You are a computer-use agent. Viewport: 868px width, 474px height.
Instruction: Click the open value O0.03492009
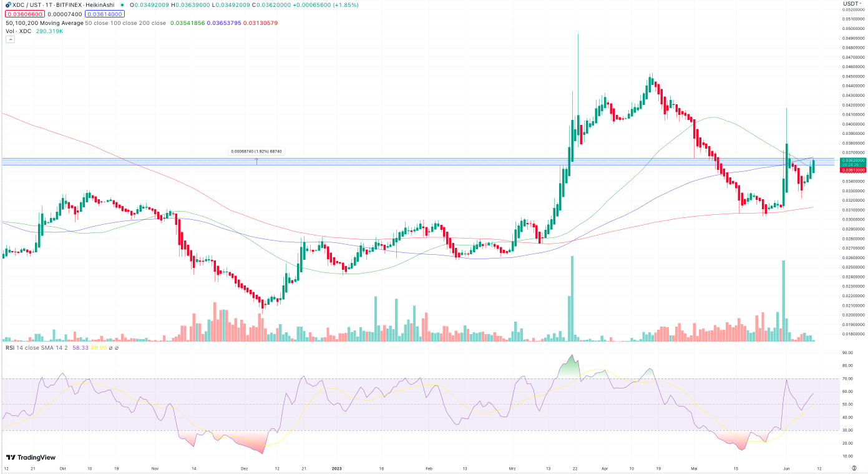pos(150,4)
